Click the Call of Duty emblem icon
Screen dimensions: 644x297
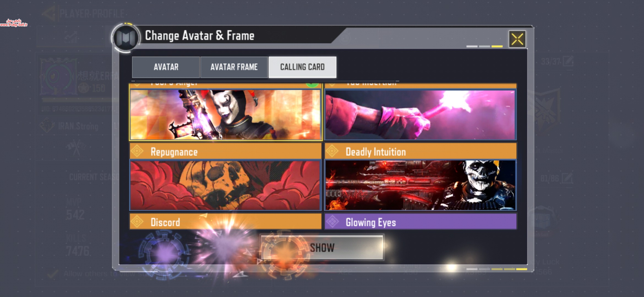pyautogui.click(x=126, y=38)
